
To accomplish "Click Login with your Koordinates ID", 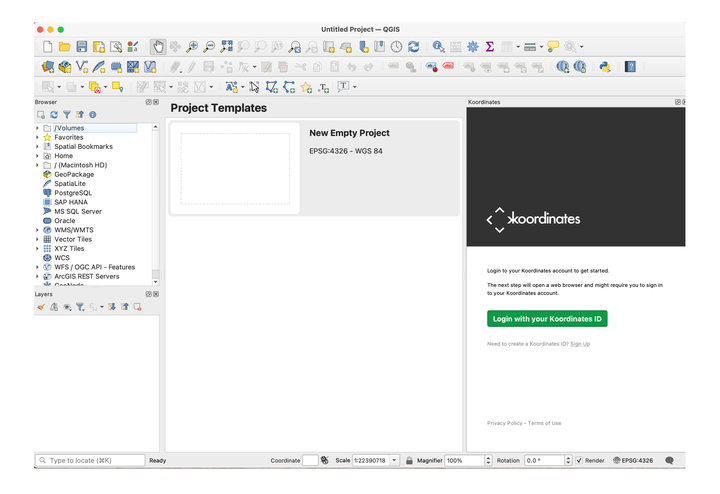I will pos(547,319).
